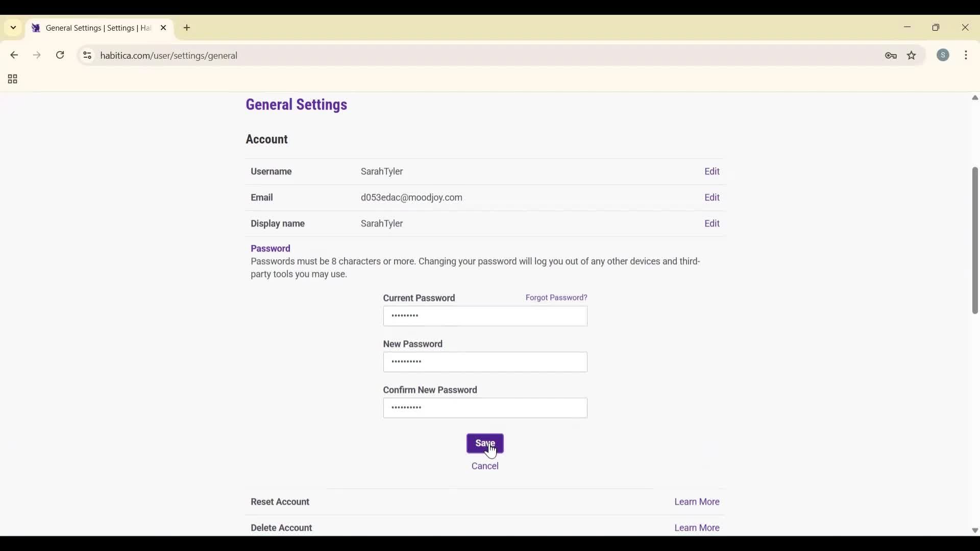Click inside the Current Password field
The height and width of the screenshot is (551, 980).
(485, 316)
